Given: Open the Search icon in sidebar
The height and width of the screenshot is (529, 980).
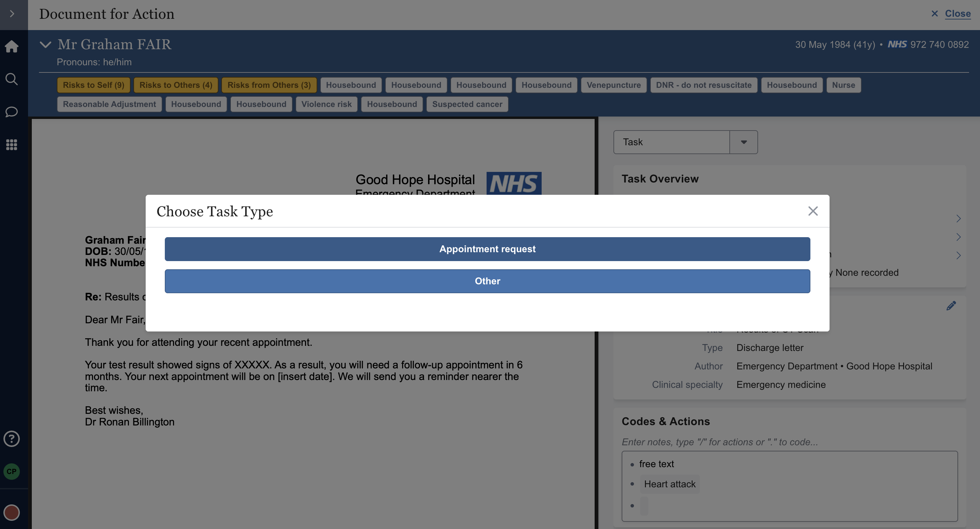Looking at the screenshot, I should coord(11,79).
